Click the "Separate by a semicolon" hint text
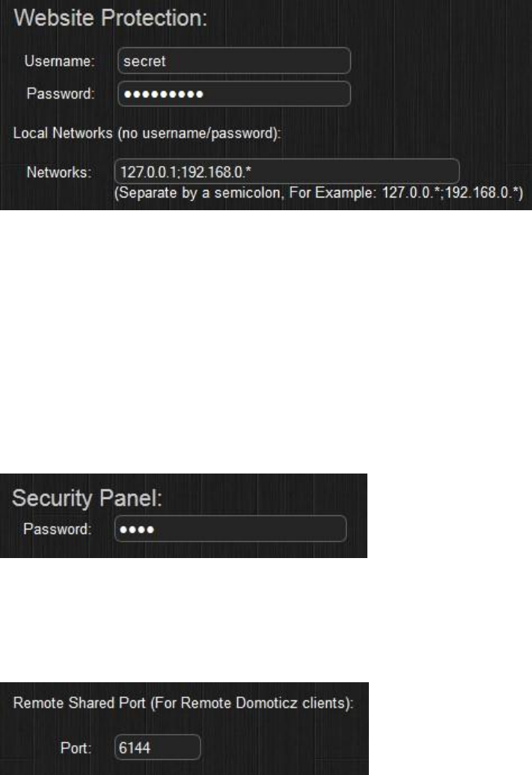This screenshot has height=775, width=532. (x=199, y=193)
